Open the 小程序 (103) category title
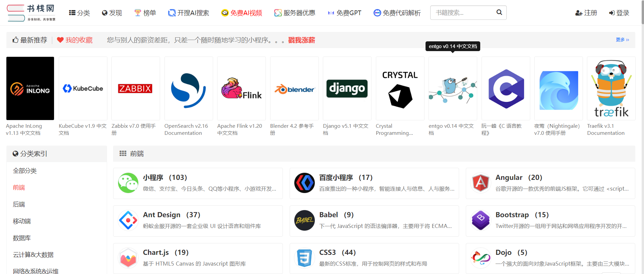The height and width of the screenshot is (274, 644). coord(165,178)
